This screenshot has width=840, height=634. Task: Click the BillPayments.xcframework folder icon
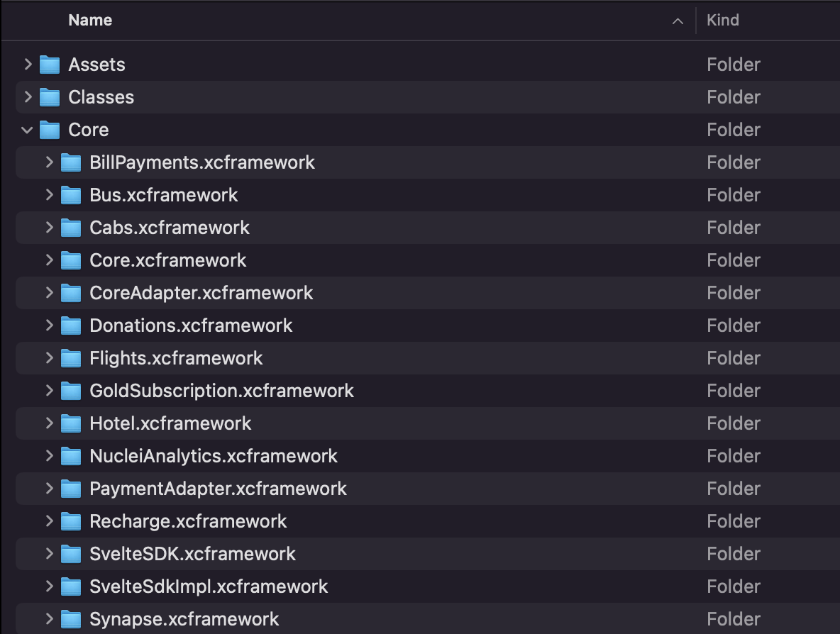click(71, 162)
